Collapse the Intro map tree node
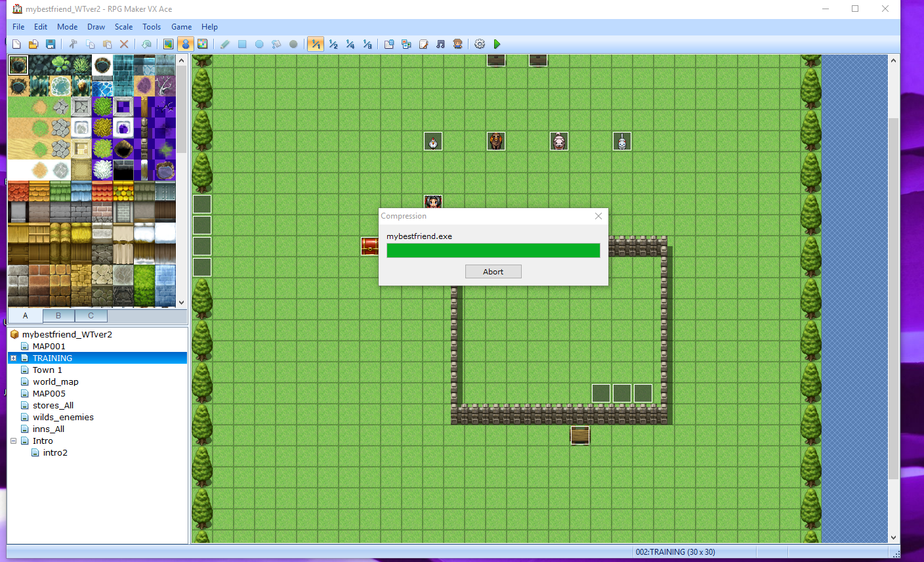 (13, 441)
